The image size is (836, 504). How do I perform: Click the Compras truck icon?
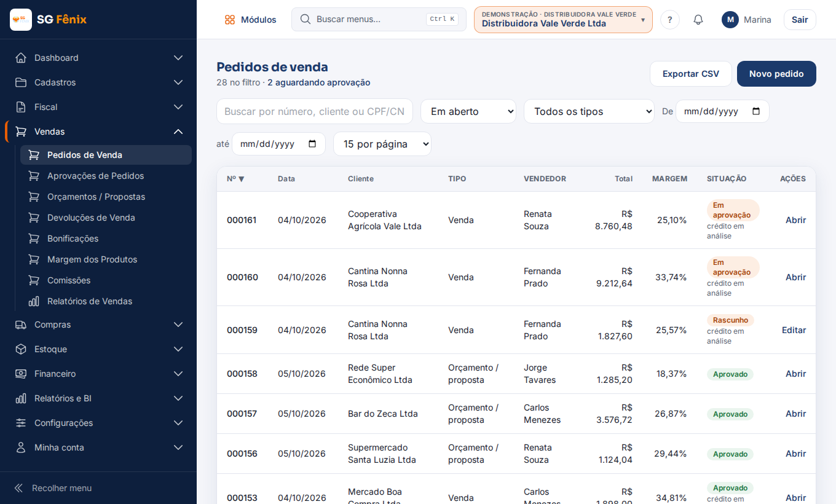click(21, 325)
